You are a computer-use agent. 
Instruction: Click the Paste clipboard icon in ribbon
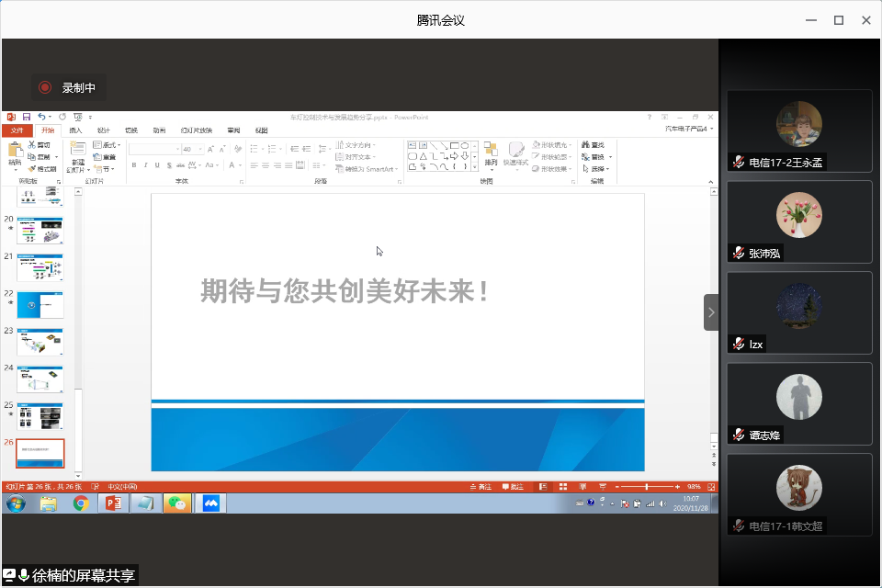click(15, 153)
